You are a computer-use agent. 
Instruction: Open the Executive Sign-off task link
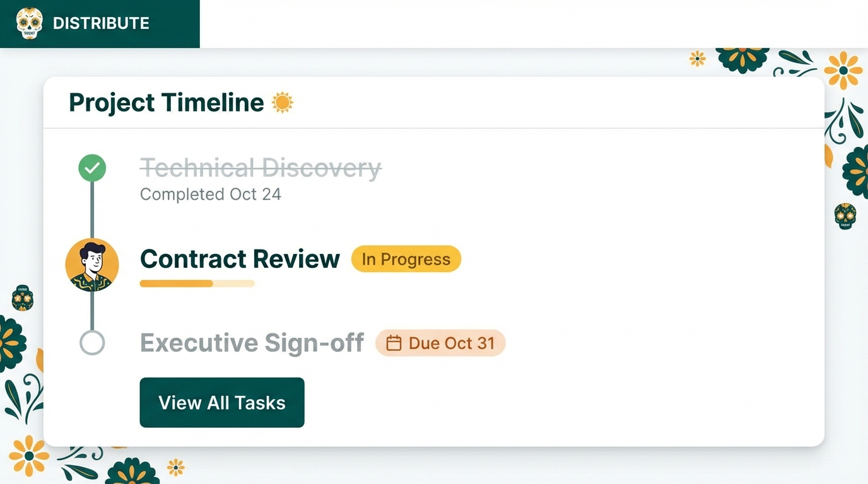[x=252, y=343]
